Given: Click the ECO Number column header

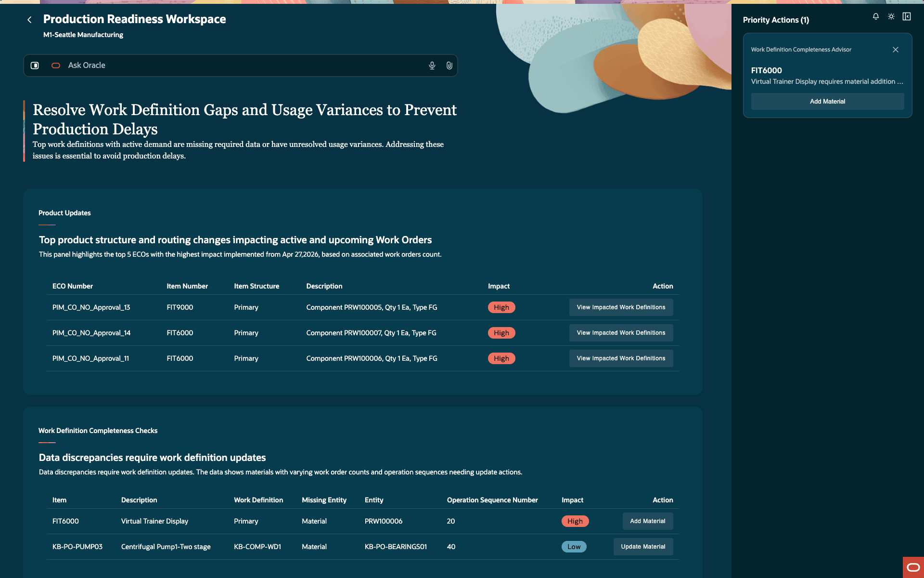Looking at the screenshot, I should pyautogui.click(x=73, y=286).
